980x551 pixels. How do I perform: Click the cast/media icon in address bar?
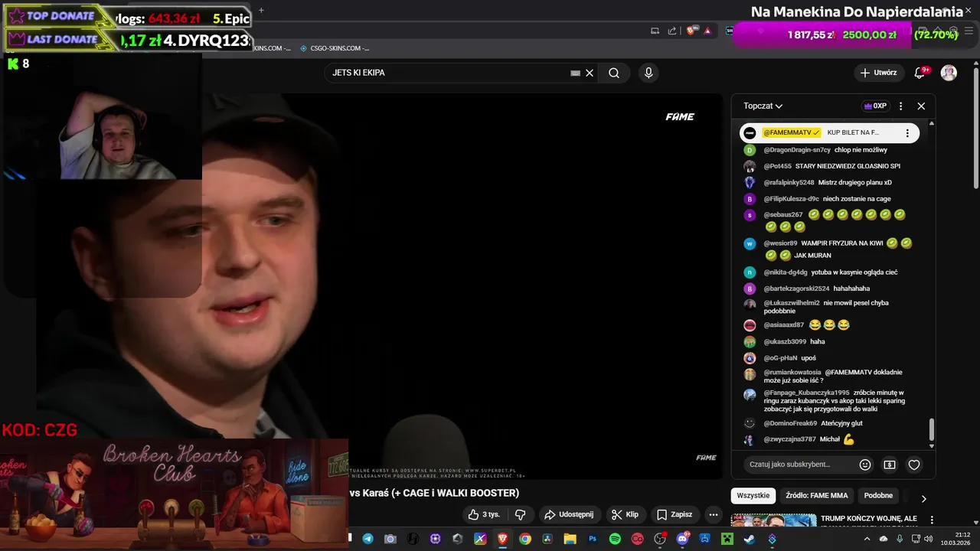pyautogui.click(x=655, y=31)
